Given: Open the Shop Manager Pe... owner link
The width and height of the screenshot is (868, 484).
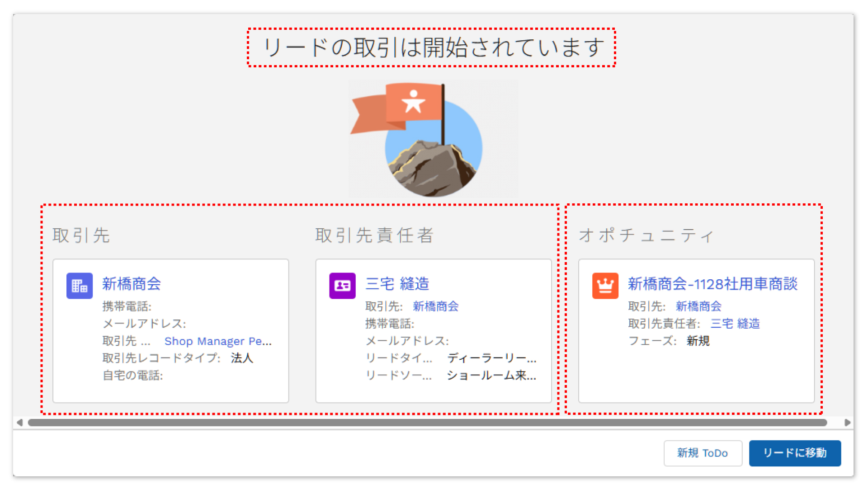Looking at the screenshot, I should point(218,341).
